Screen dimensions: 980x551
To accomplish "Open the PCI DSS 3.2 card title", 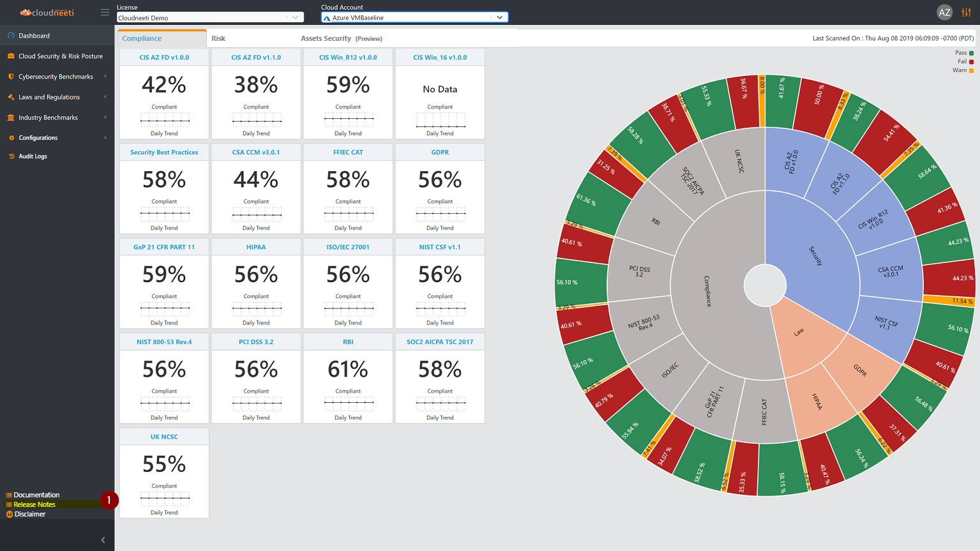I will point(256,342).
